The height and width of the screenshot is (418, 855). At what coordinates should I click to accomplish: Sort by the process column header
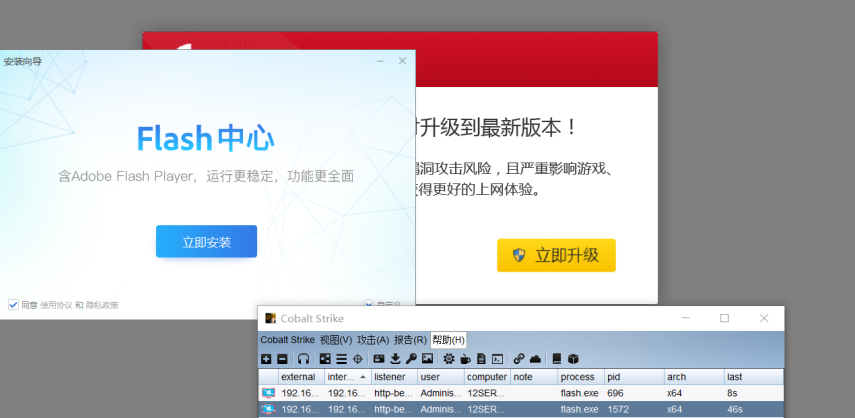581,377
